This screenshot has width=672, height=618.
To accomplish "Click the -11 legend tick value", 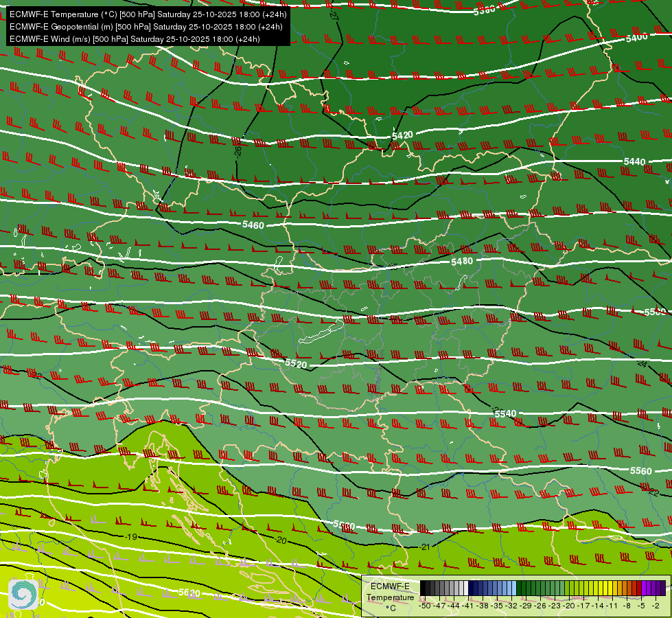I will pyautogui.click(x=612, y=606).
